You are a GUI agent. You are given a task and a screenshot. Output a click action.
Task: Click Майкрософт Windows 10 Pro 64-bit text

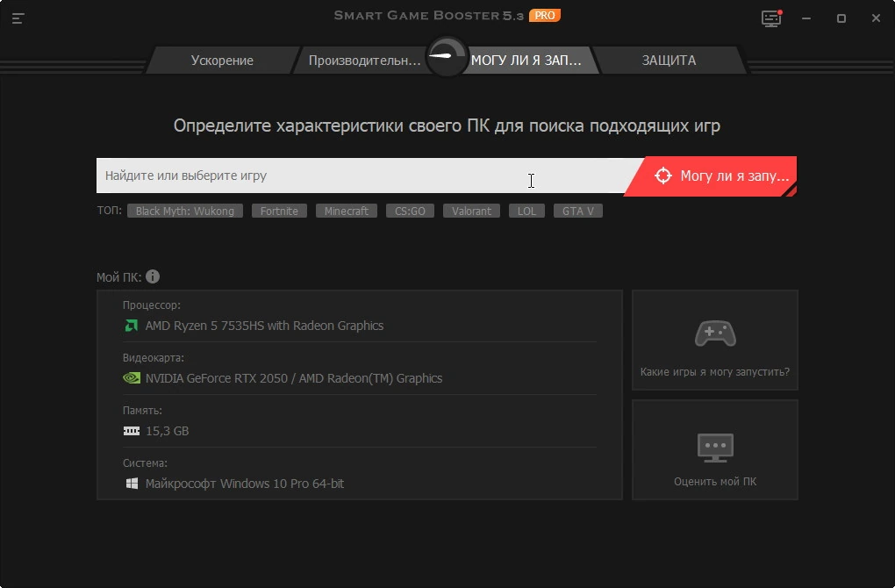[x=244, y=484]
